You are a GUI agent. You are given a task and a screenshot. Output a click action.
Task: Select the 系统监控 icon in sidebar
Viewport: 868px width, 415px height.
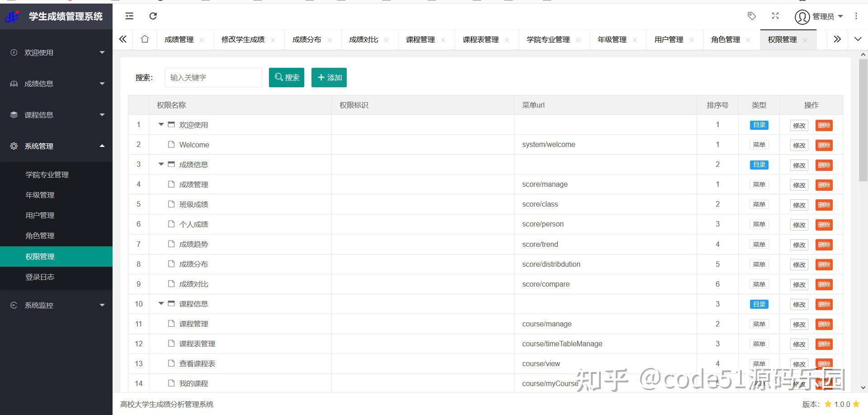(13, 305)
